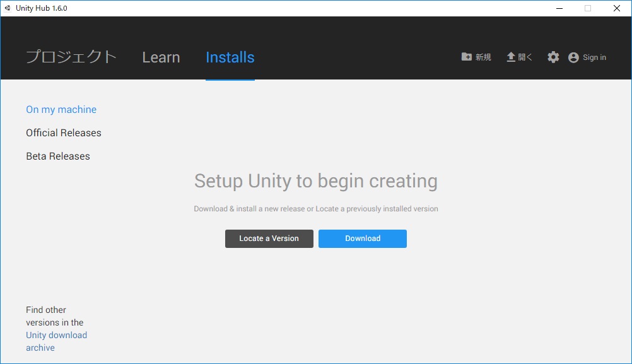Click the account avatar icon
Viewport: 632px width, 364px height.
(573, 57)
